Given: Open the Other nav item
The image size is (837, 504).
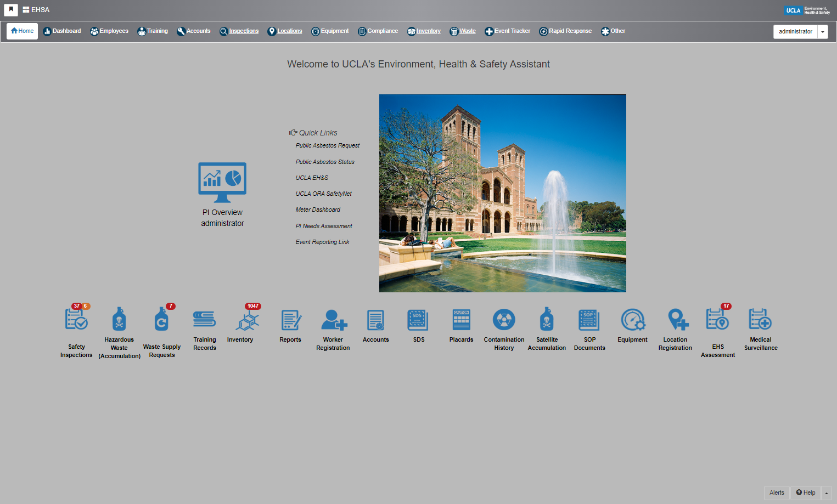Looking at the screenshot, I should [x=613, y=31].
